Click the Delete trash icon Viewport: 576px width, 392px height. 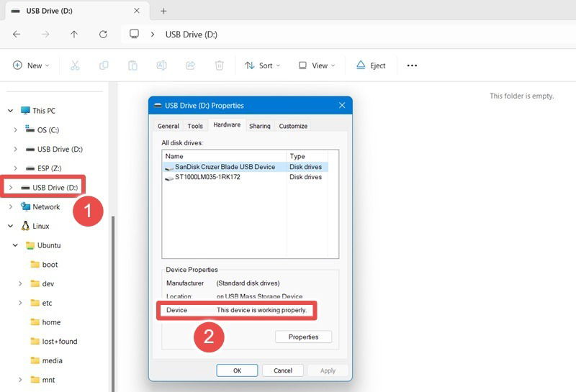click(x=220, y=65)
